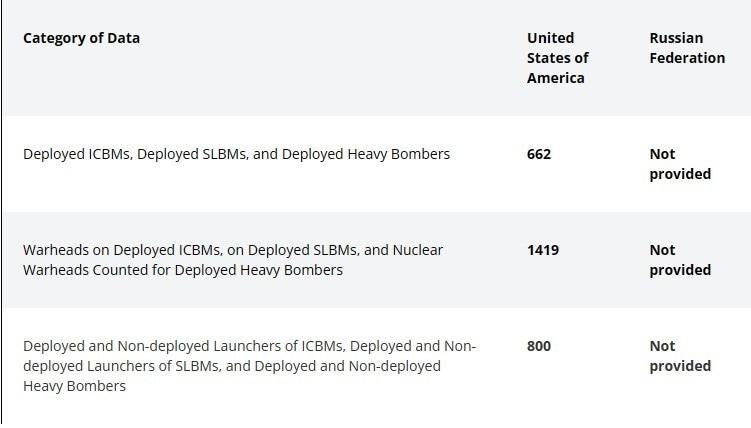Click the value 1419 in the table
Image resolution: width=751 pixels, height=428 pixels.
coord(543,250)
